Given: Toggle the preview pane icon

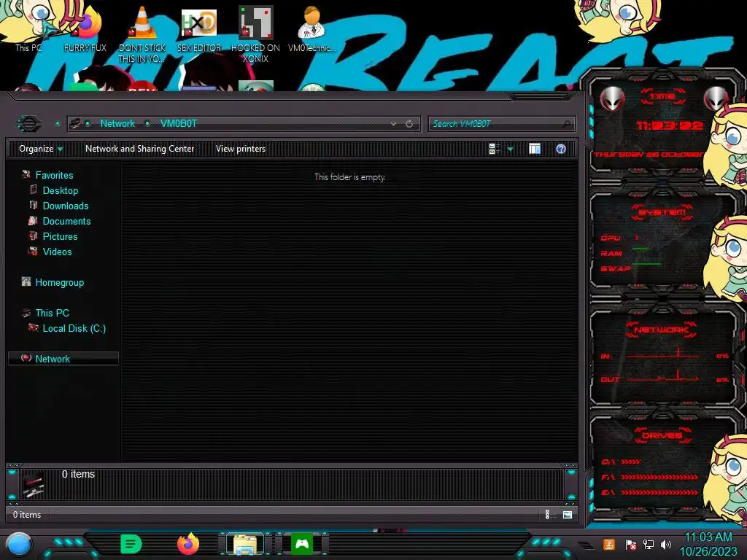Looking at the screenshot, I should coord(535,149).
